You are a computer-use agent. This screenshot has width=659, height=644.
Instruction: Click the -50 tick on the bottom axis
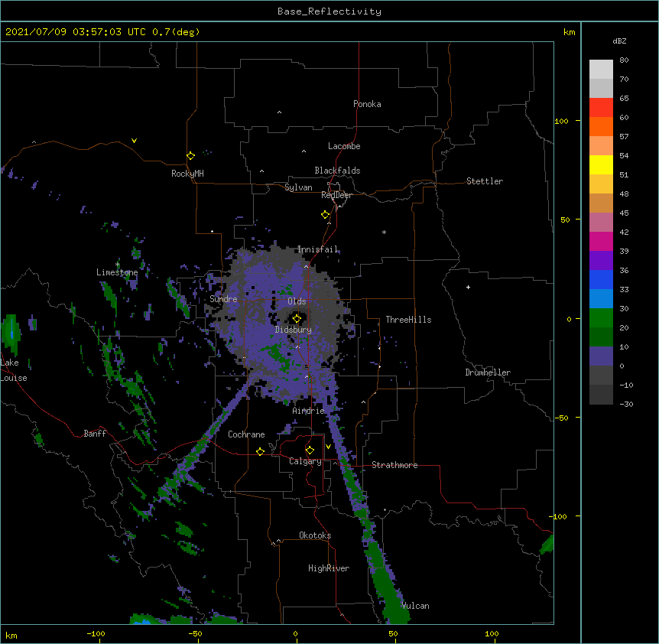[195, 633]
